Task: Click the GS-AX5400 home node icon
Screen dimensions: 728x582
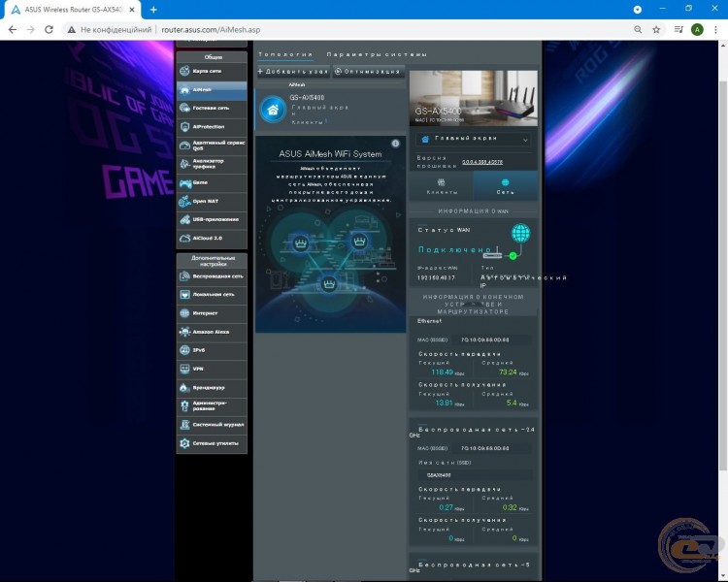Action: tap(273, 110)
